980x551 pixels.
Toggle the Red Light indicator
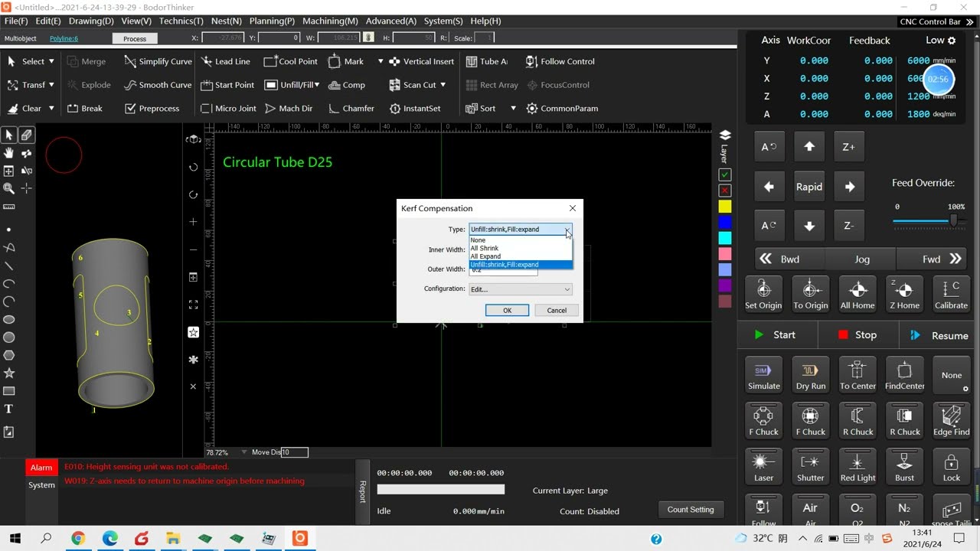[857, 467]
